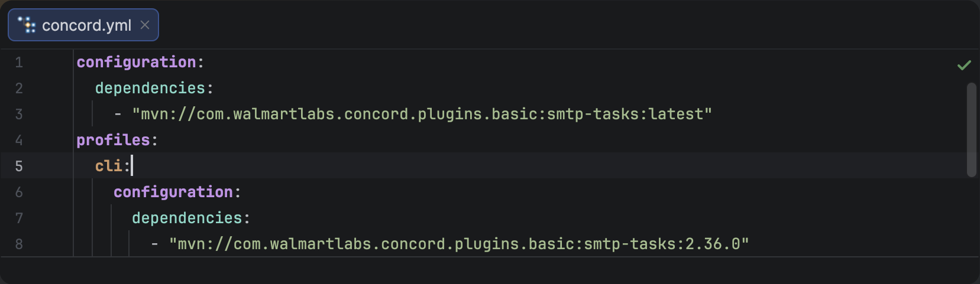Click the editor's vertical scrollbar thumb
This screenshot has height=284, width=980.
971,130
